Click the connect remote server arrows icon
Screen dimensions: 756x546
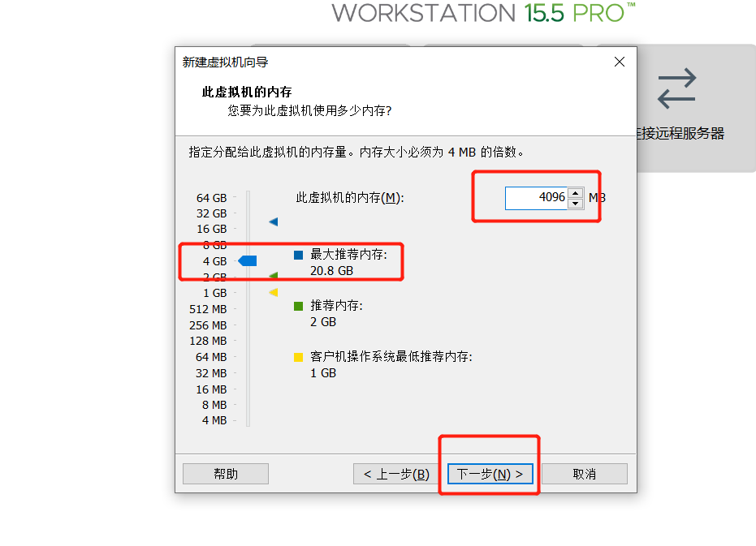tap(677, 88)
